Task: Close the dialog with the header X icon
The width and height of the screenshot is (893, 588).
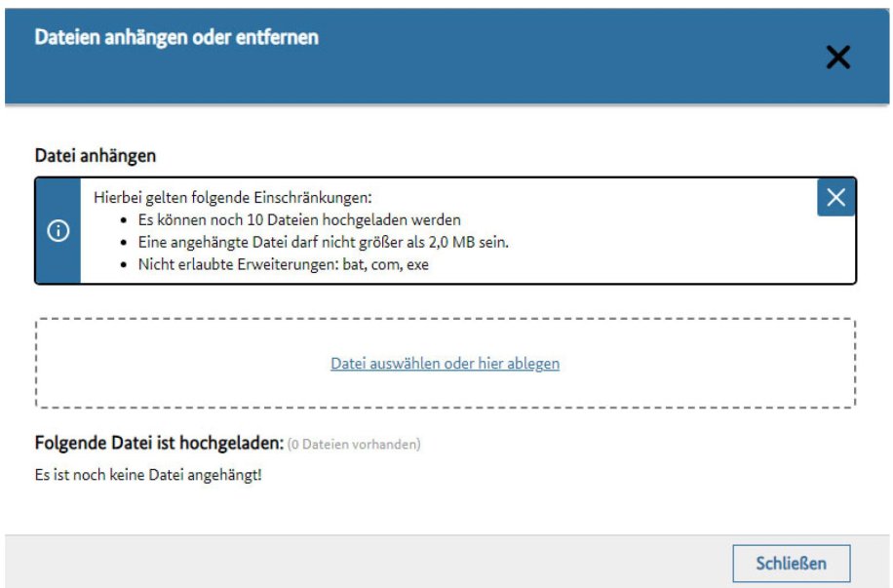Action: pos(837,58)
